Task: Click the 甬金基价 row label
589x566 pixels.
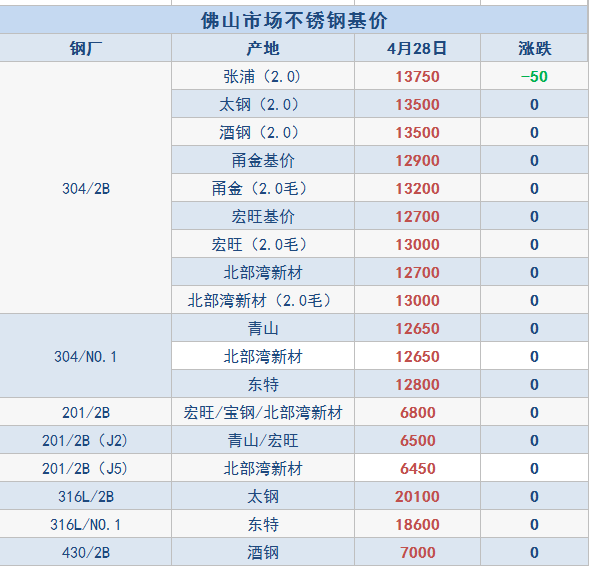Action: click(x=263, y=160)
